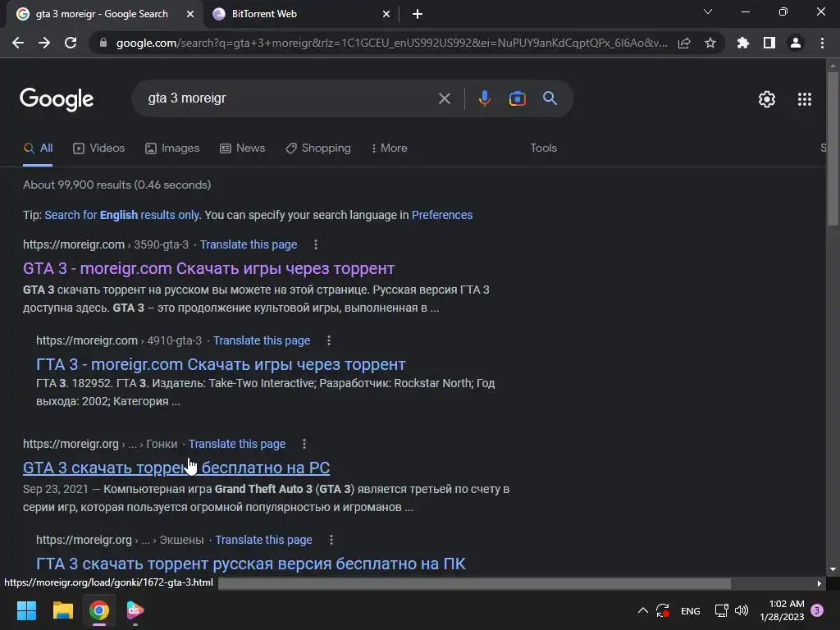
Task: Open the search tabs list chevron
Action: pyautogui.click(x=708, y=11)
